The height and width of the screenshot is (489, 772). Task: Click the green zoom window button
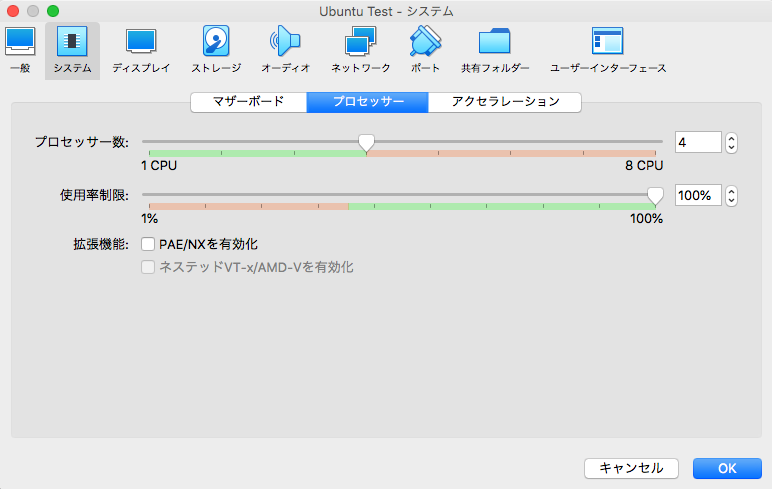click(53, 11)
